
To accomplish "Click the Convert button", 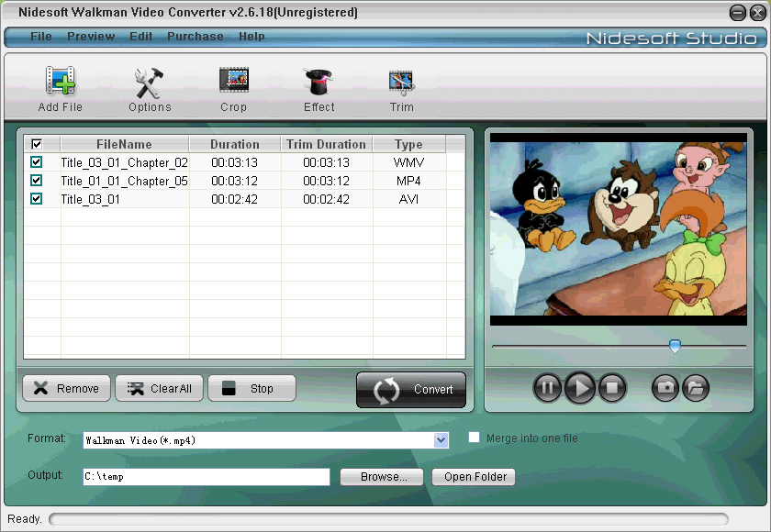I will coord(411,390).
